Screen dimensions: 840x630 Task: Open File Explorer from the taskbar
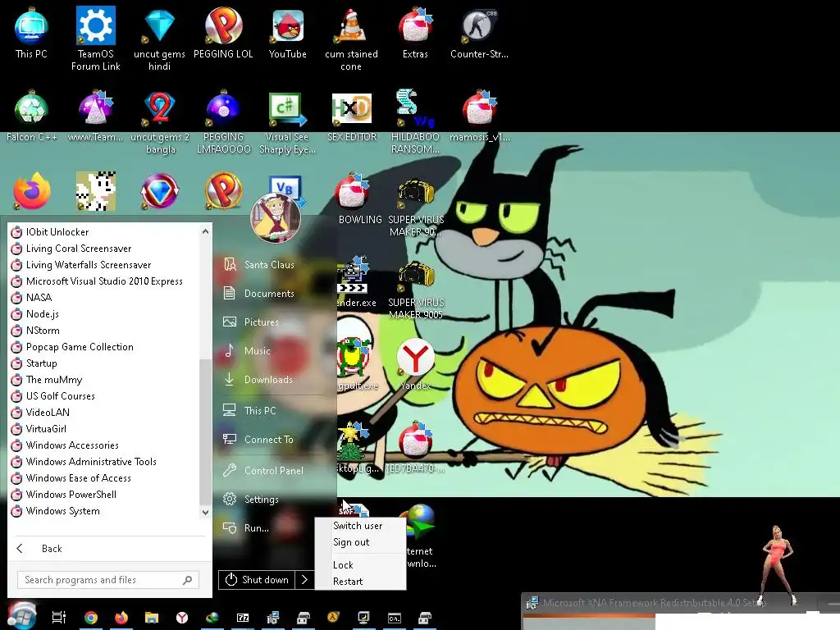[152, 618]
